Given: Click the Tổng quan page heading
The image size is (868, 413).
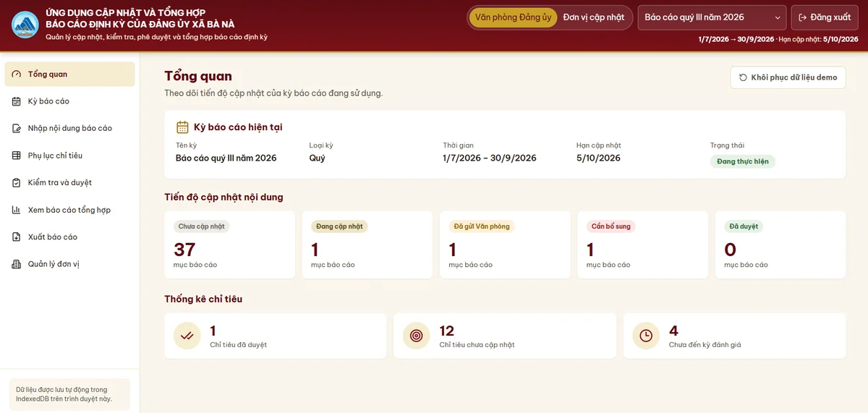Looking at the screenshot, I should [x=198, y=76].
